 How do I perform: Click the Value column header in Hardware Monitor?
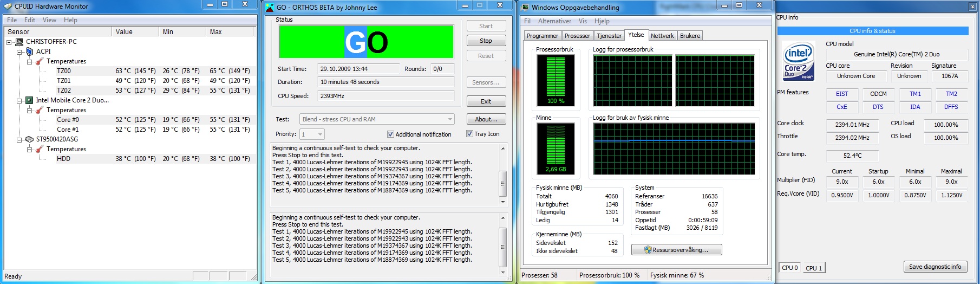(x=136, y=32)
